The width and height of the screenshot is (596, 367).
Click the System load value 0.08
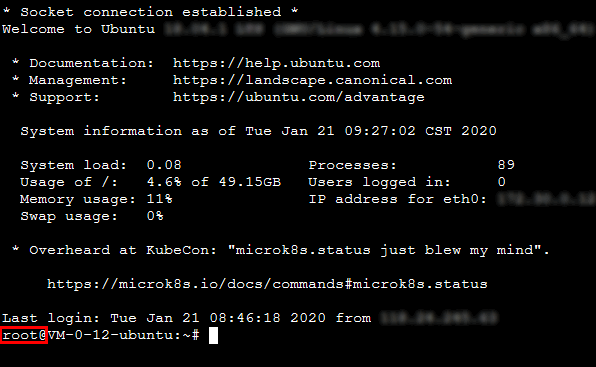tap(164, 165)
